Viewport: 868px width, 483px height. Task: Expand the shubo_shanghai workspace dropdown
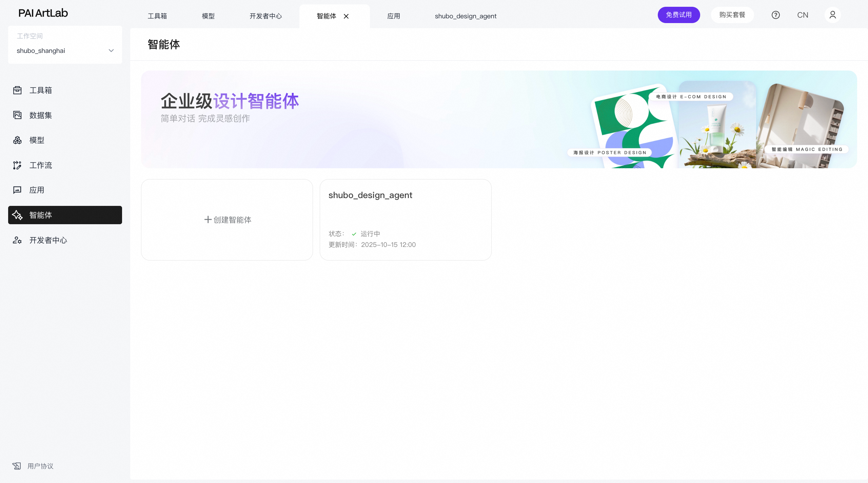pos(111,51)
